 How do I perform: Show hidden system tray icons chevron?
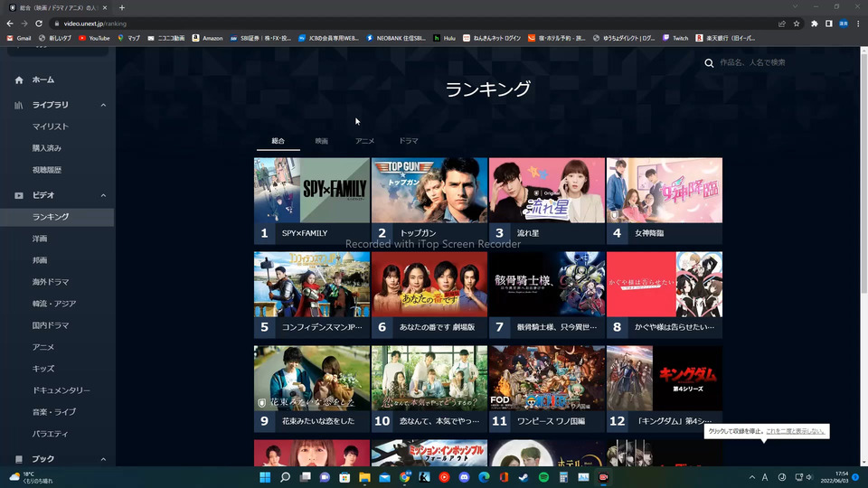coord(751,477)
